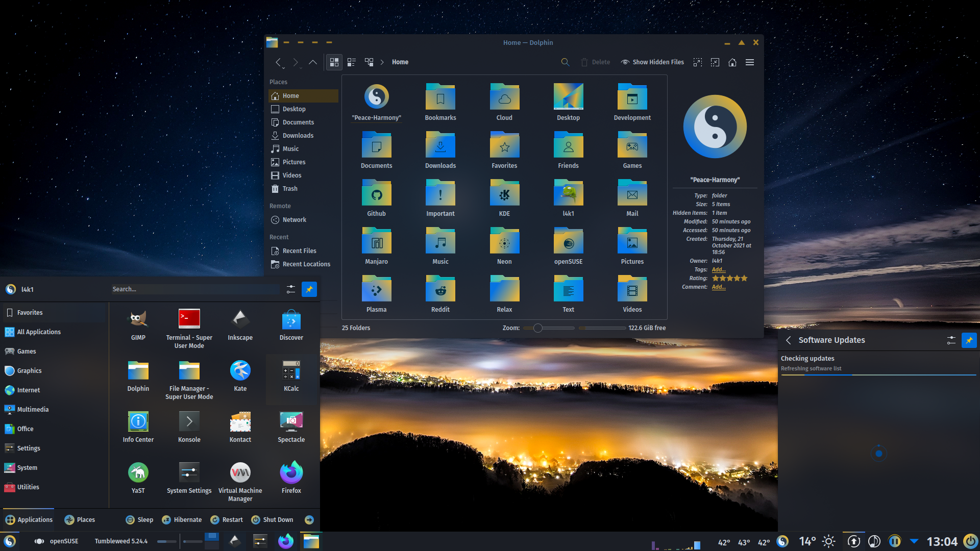Open Kontact from Favorites
Image resolution: width=980 pixels, height=551 pixels.
coord(240,427)
